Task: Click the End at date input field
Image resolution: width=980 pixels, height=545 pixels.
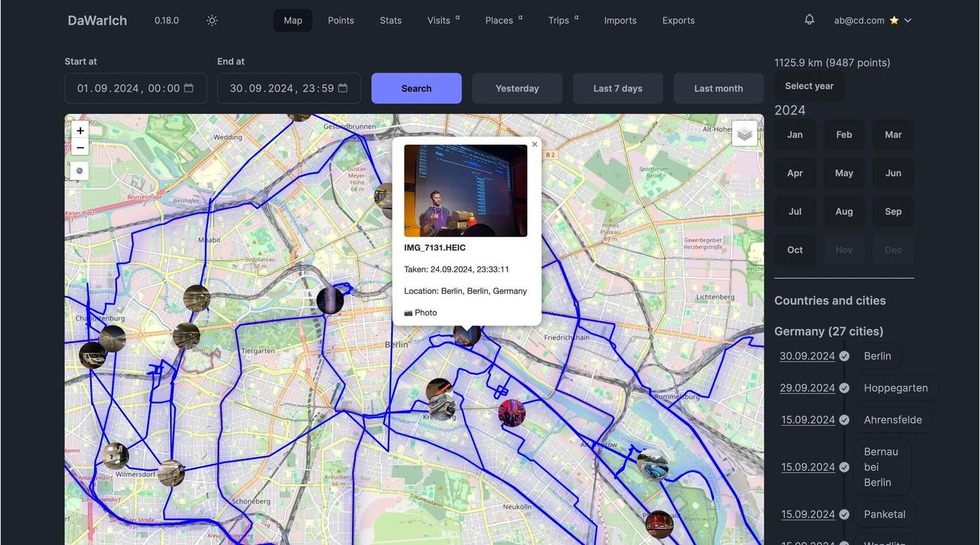Action: coord(280,88)
